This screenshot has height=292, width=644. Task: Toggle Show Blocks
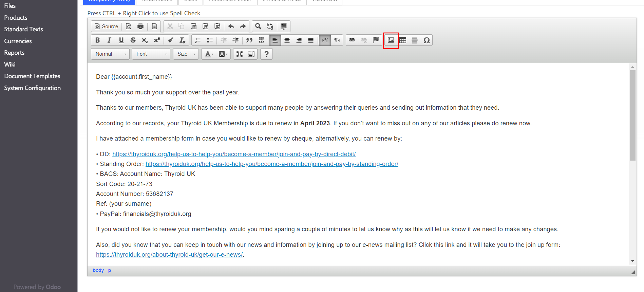251,54
